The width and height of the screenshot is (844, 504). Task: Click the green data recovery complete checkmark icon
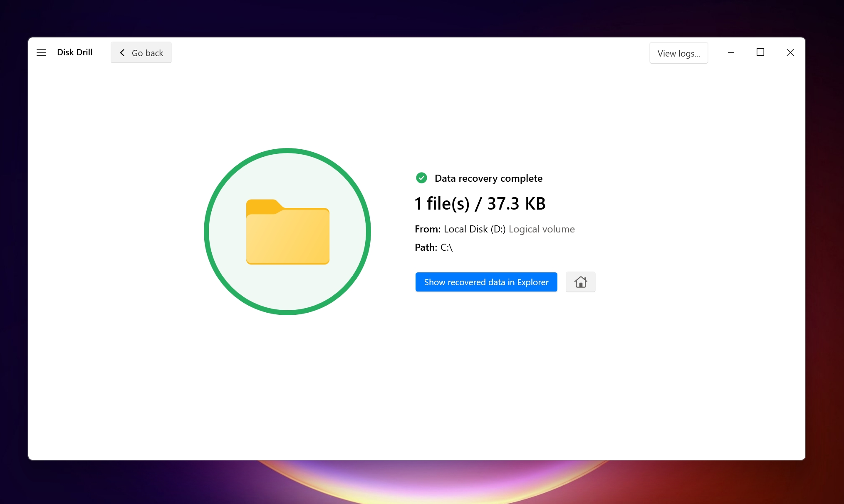(421, 178)
